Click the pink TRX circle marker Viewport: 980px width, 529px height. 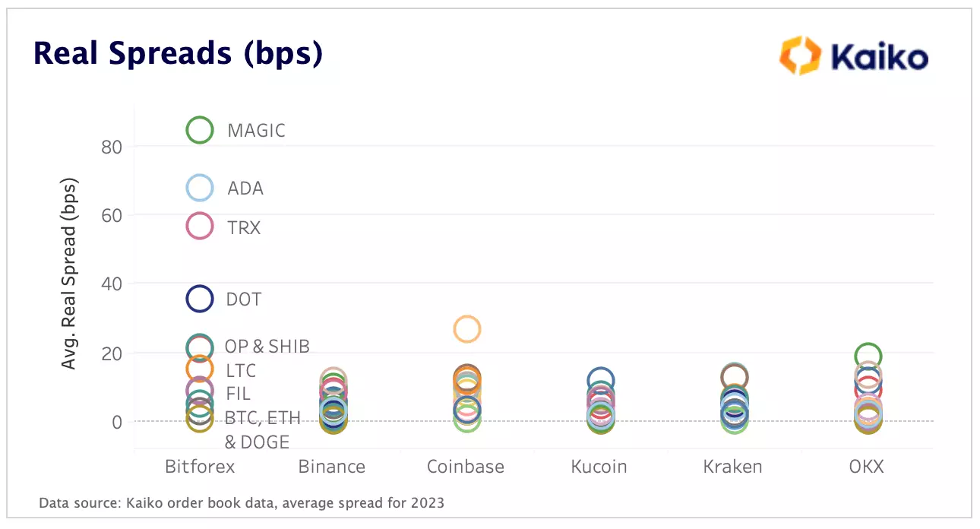point(200,226)
